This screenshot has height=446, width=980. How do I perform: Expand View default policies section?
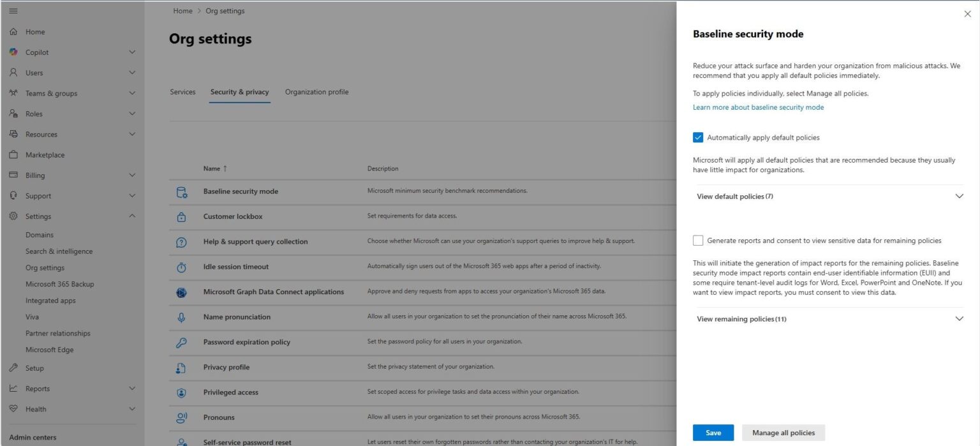[959, 197]
